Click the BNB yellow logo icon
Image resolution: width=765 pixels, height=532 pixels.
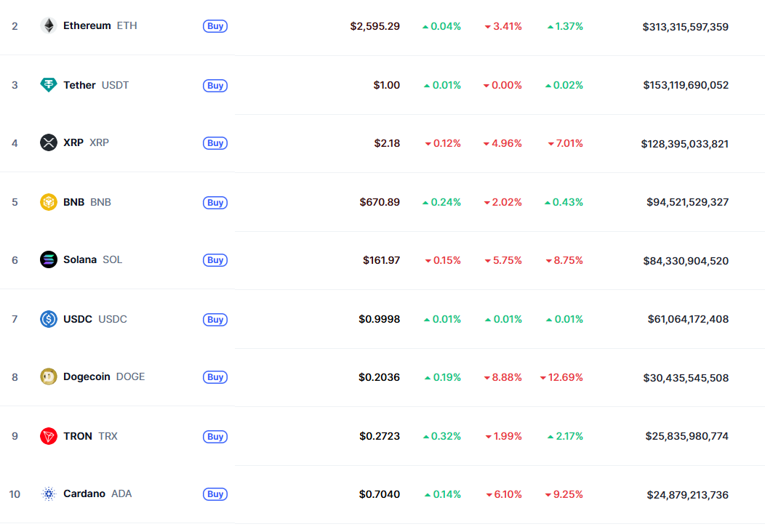click(49, 202)
